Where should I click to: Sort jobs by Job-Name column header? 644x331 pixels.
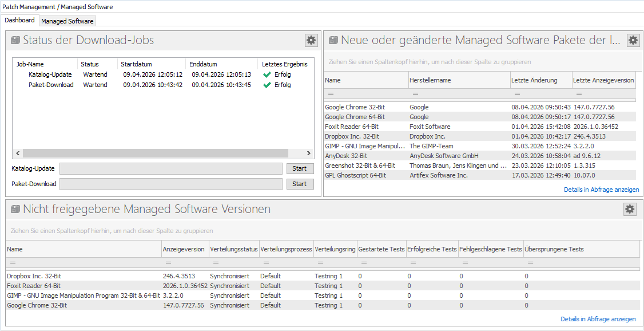click(x=45, y=64)
